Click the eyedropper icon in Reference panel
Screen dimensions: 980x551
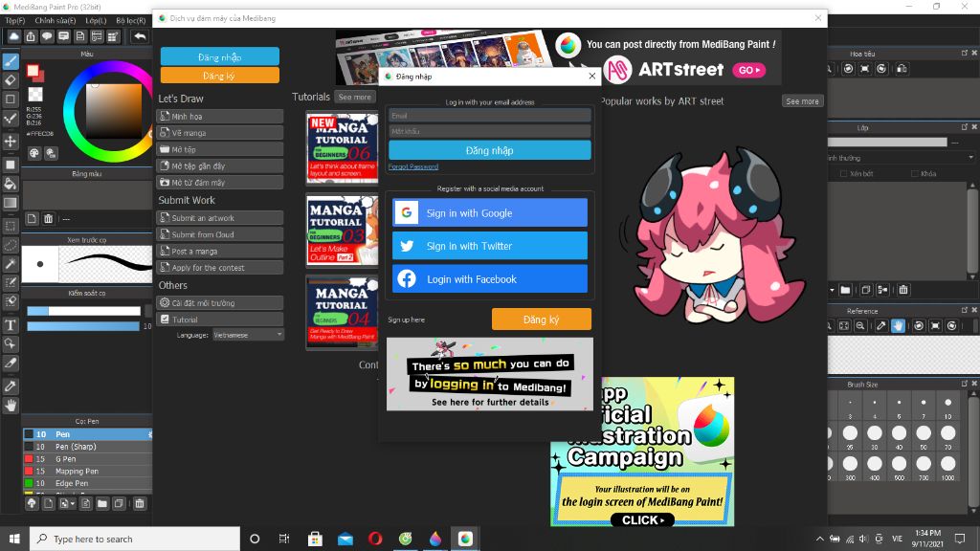[881, 325]
